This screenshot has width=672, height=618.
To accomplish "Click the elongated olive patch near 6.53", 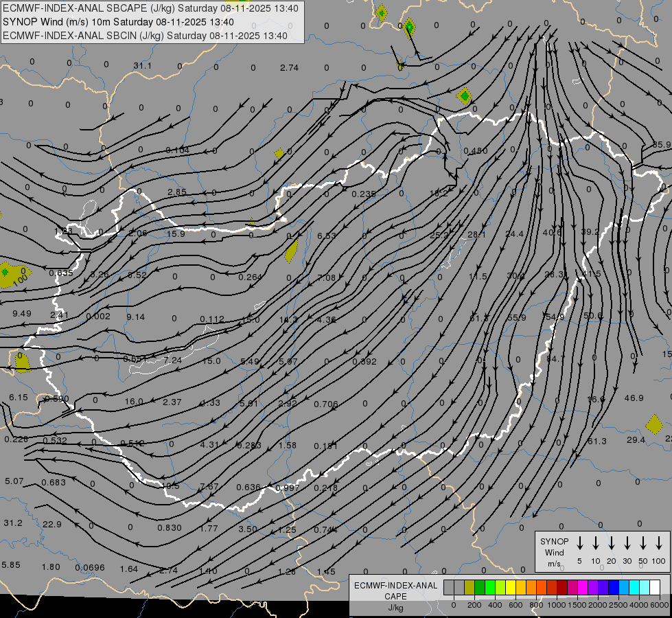I will 292,251.
